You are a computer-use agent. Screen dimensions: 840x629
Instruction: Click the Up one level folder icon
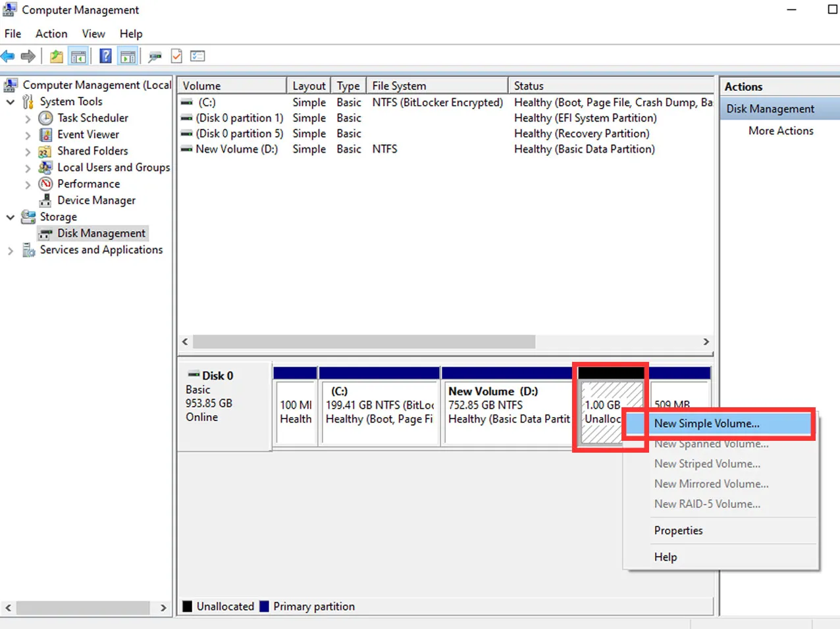point(57,57)
